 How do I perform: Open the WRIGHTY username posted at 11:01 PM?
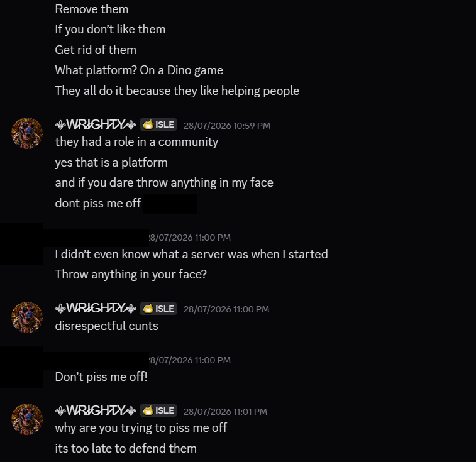[x=96, y=410]
